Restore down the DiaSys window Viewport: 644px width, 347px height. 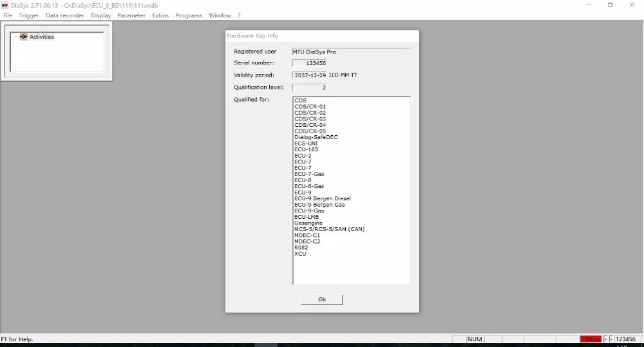coord(611,5)
